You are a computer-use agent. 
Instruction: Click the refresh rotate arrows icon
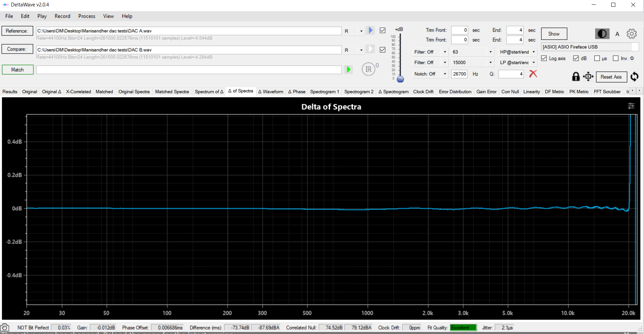[x=635, y=77]
